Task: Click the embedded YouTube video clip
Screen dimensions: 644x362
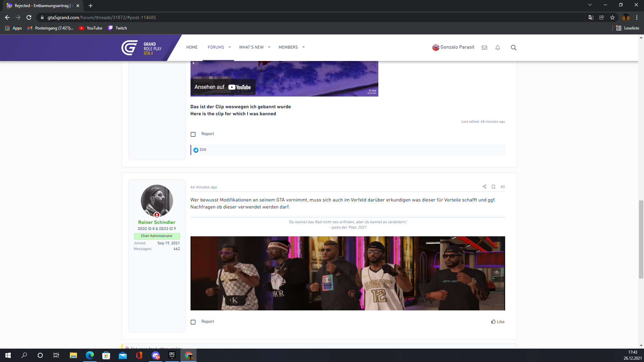Action: (284, 78)
